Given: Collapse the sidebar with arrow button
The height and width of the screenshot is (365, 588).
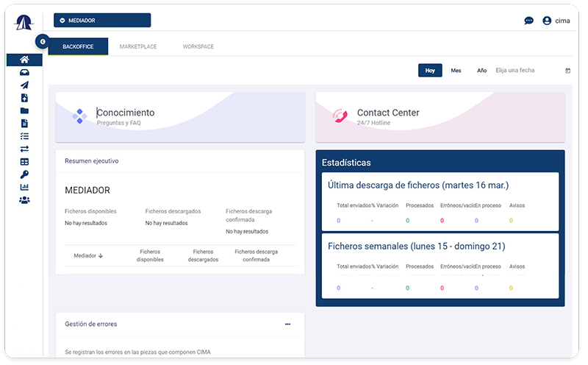Looking at the screenshot, I should tap(43, 43).
